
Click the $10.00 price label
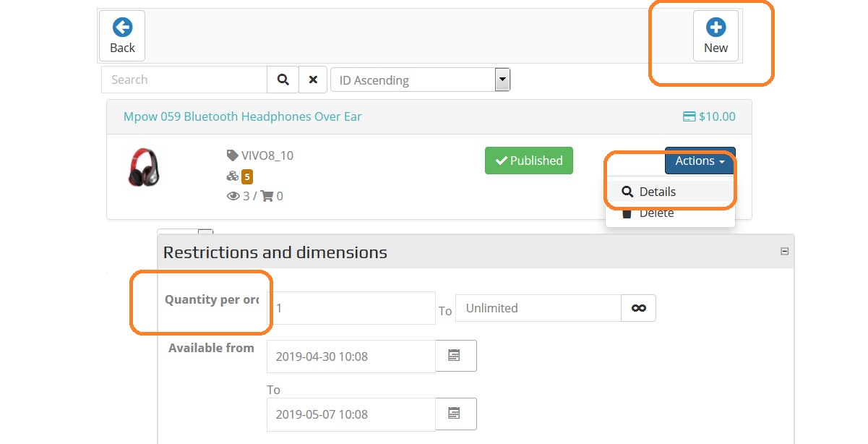[709, 116]
